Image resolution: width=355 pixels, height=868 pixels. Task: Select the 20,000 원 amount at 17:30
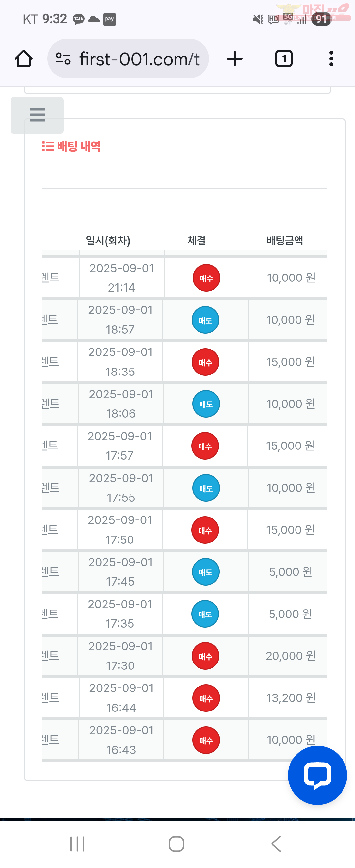[290, 656]
